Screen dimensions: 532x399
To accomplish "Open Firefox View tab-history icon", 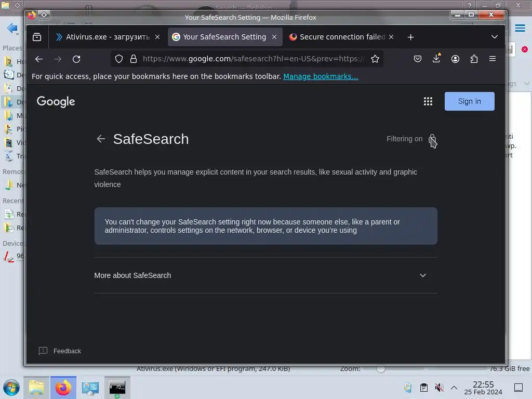I will (x=37, y=37).
